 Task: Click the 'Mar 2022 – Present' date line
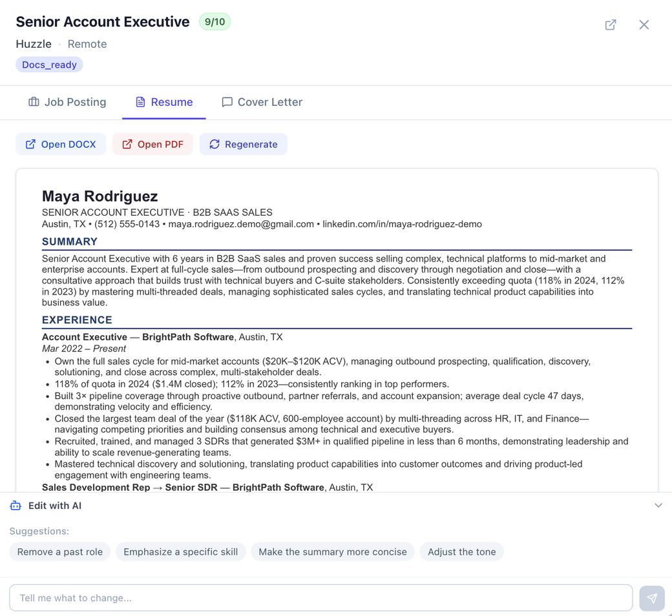[x=84, y=349]
